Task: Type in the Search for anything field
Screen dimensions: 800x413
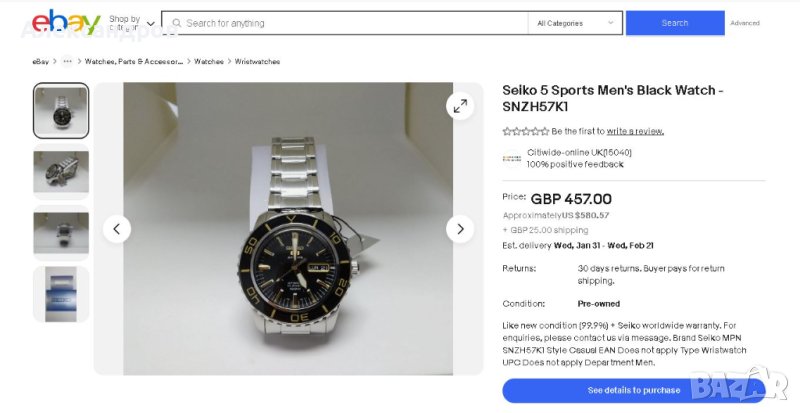Action: [x=350, y=23]
